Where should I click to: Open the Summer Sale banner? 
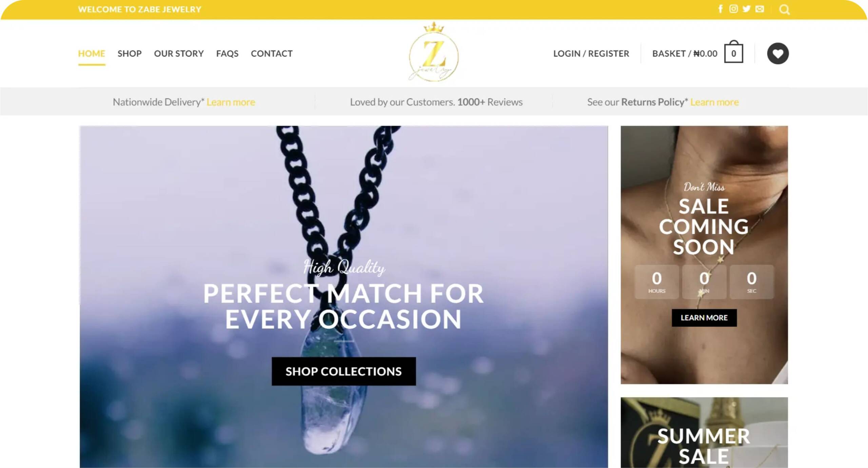coord(704,433)
